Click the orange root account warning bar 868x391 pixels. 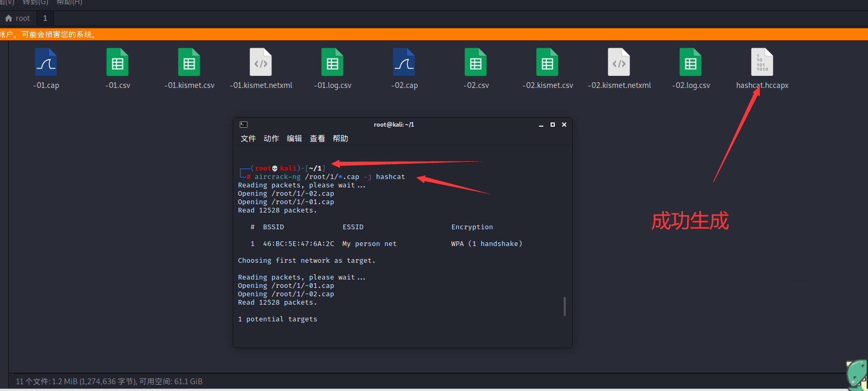(434, 35)
